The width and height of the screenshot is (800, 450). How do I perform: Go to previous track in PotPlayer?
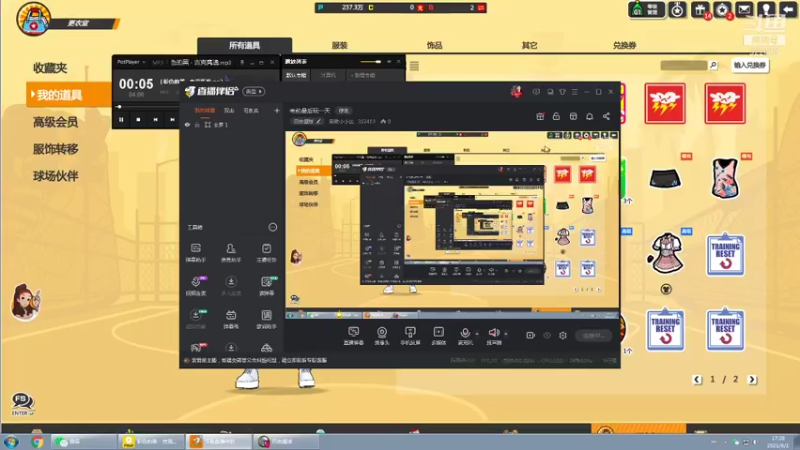click(x=156, y=119)
